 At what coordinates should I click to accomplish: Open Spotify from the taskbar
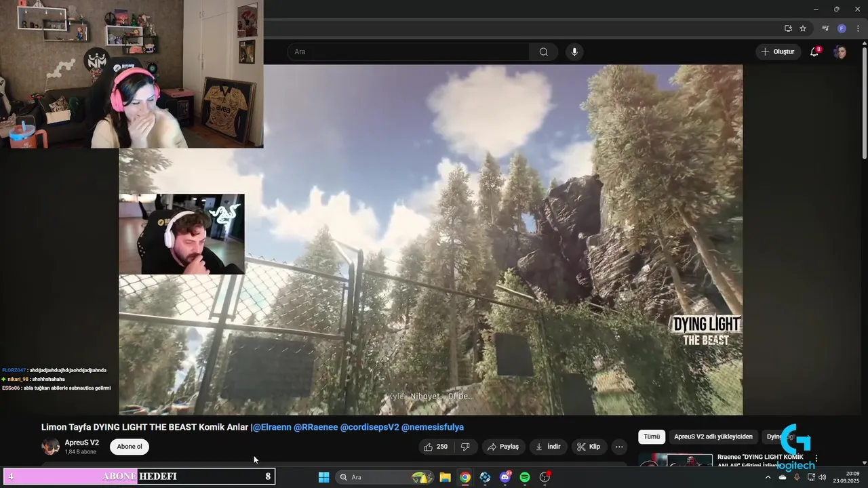coord(524,477)
